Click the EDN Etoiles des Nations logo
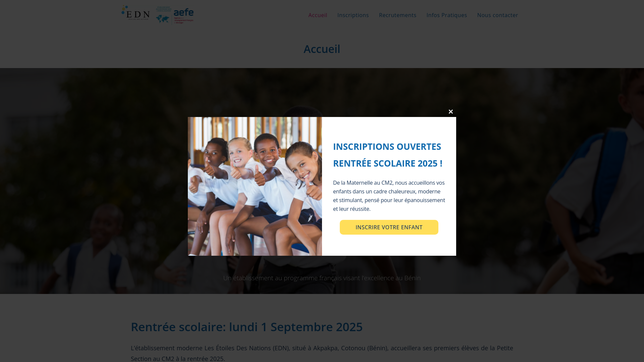The height and width of the screenshot is (362, 644). point(136,13)
